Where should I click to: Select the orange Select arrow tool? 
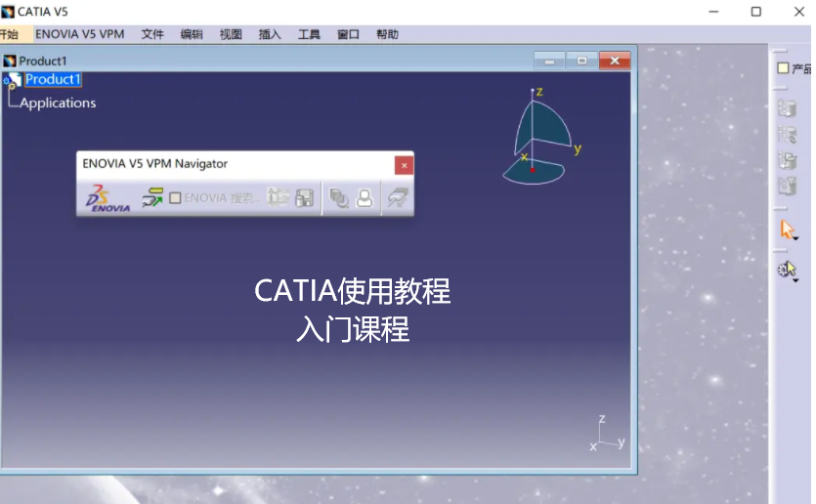(x=787, y=229)
